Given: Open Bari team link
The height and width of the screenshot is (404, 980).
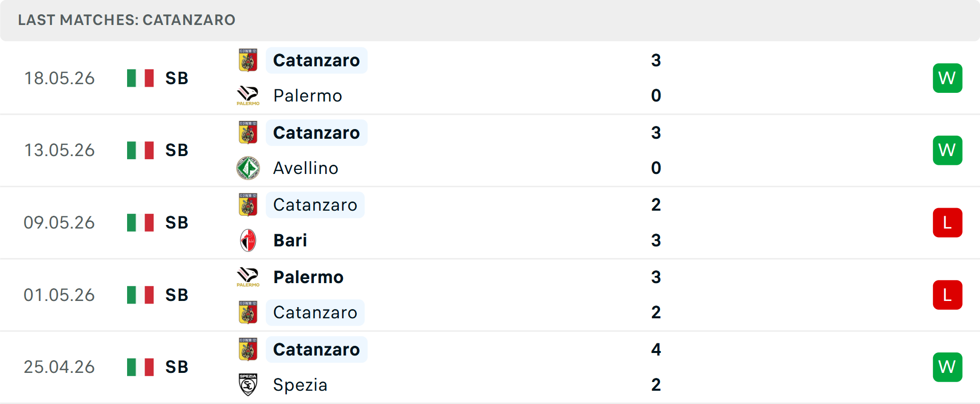Looking at the screenshot, I should click(290, 240).
